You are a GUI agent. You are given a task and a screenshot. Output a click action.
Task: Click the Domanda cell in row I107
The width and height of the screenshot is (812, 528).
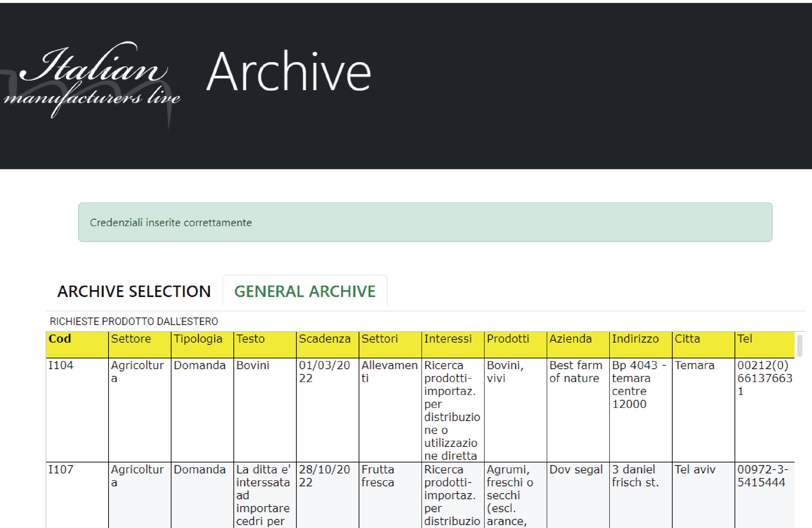[202, 495]
